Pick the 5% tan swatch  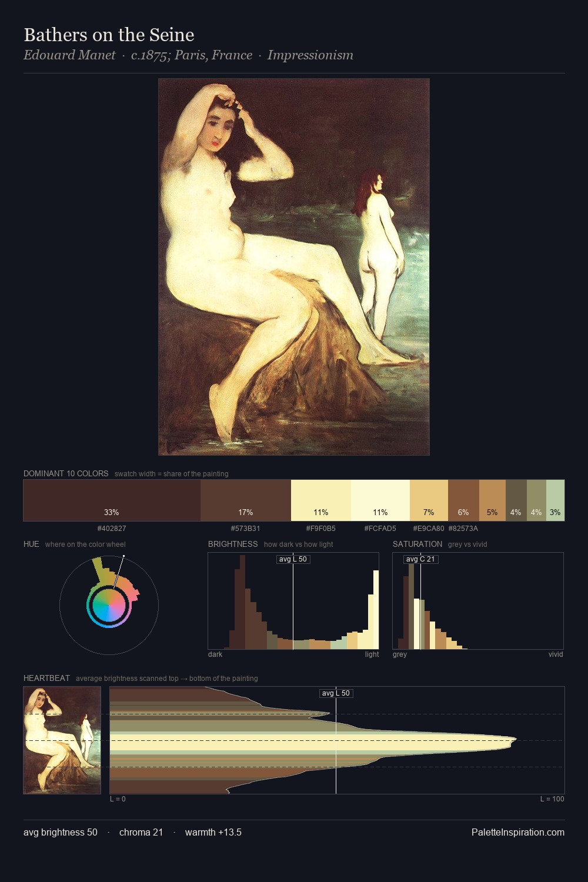click(x=492, y=500)
